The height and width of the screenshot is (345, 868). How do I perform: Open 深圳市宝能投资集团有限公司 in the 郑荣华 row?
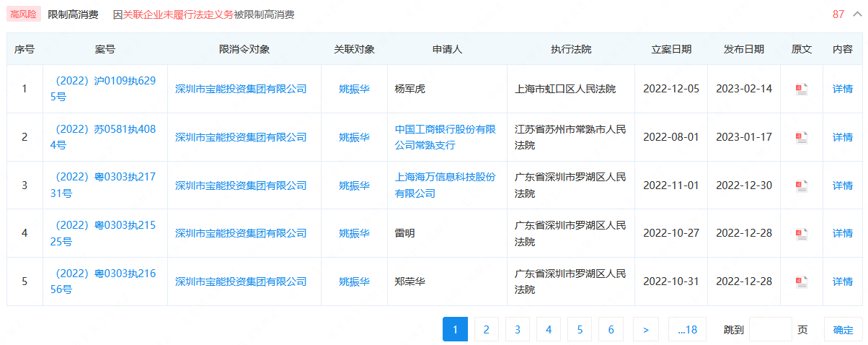241,281
